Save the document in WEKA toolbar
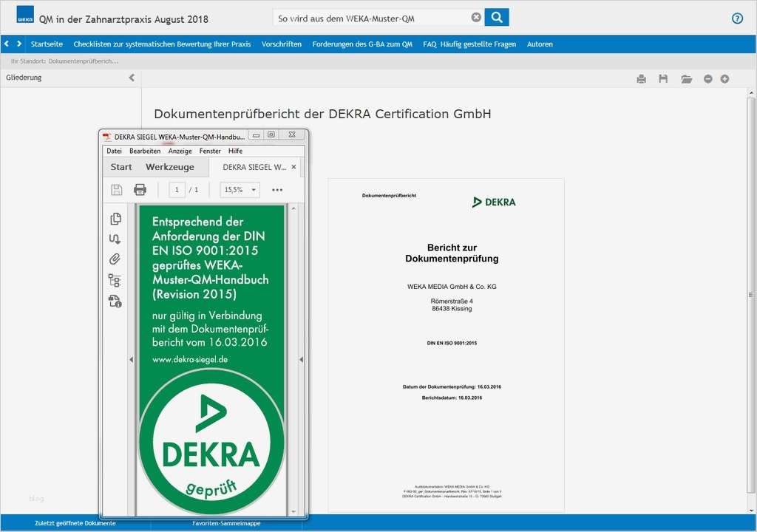757x532 pixels. tap(663, 78)
